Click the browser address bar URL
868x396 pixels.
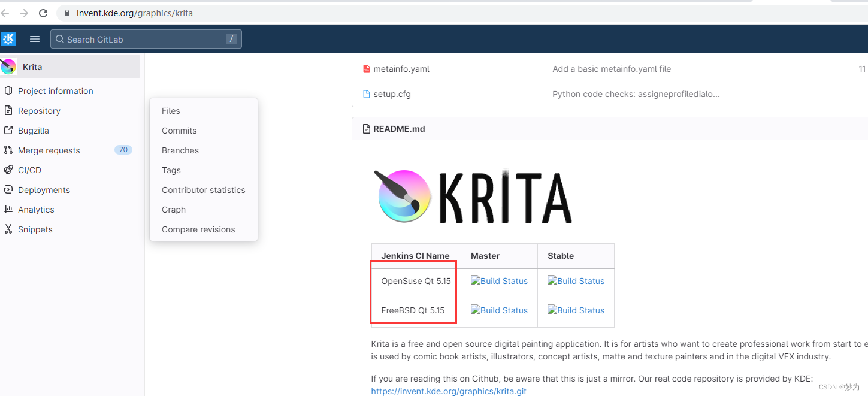(x=135, y=13)
